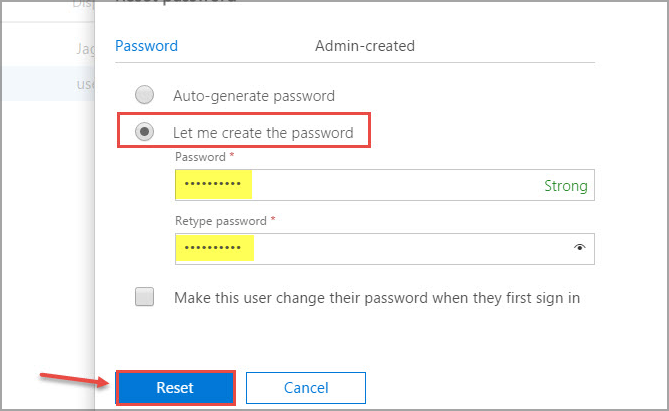This screenshot has height=411, width=669.
Task: Focus the Password input field
Action: pos(384,185)
